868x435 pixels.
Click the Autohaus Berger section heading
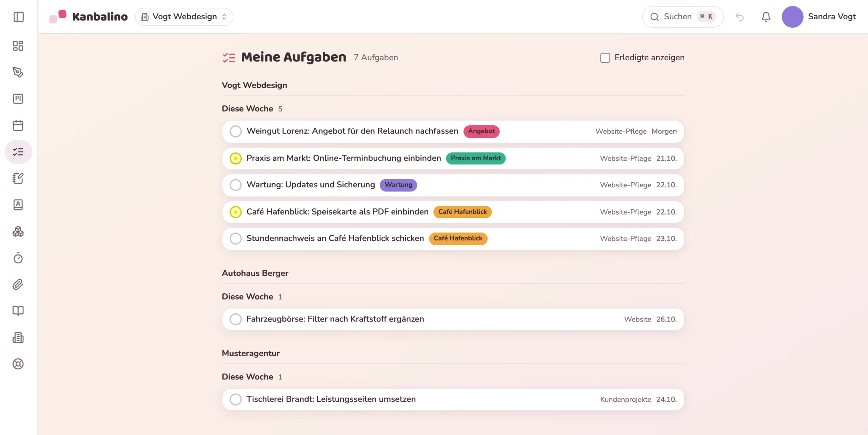pos(255,273)
